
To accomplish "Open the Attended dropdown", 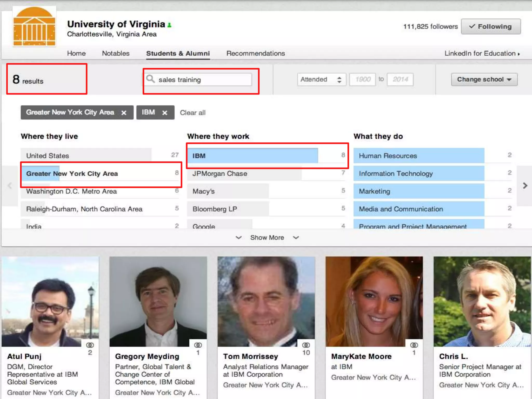I will click(x=321, y=79).
